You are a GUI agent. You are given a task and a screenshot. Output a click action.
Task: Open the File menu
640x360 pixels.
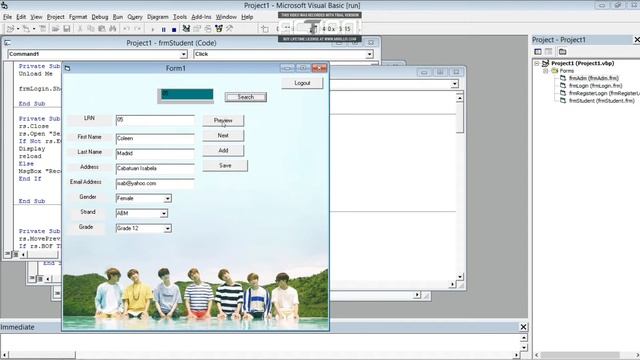point(7,17)
